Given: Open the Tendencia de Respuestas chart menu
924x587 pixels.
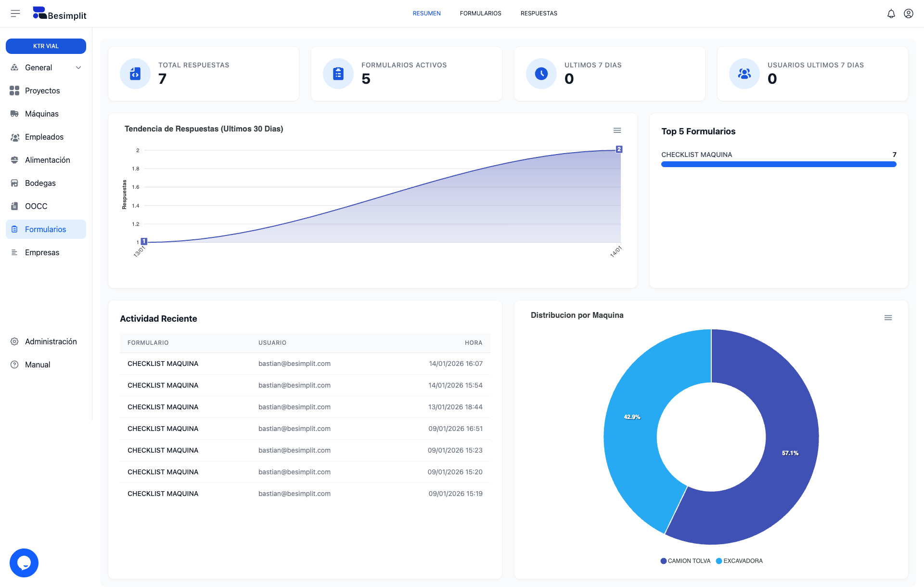Looking at the screenshot, I should point(617,130).
